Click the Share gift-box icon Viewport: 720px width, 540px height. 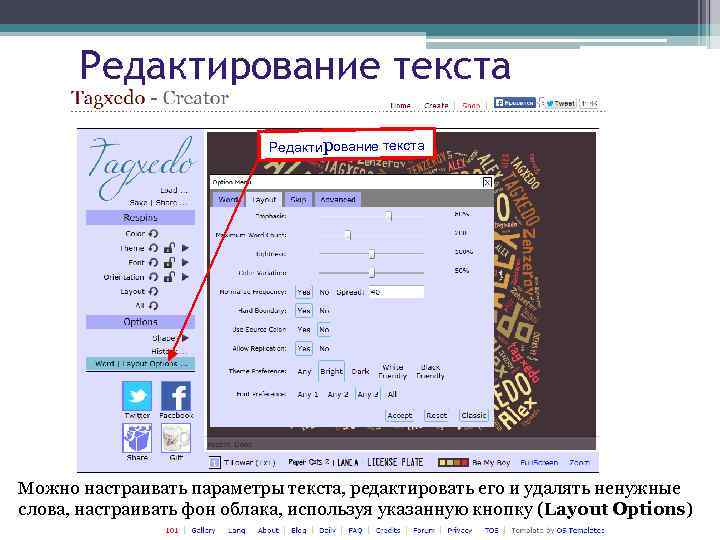pos(137,438)
